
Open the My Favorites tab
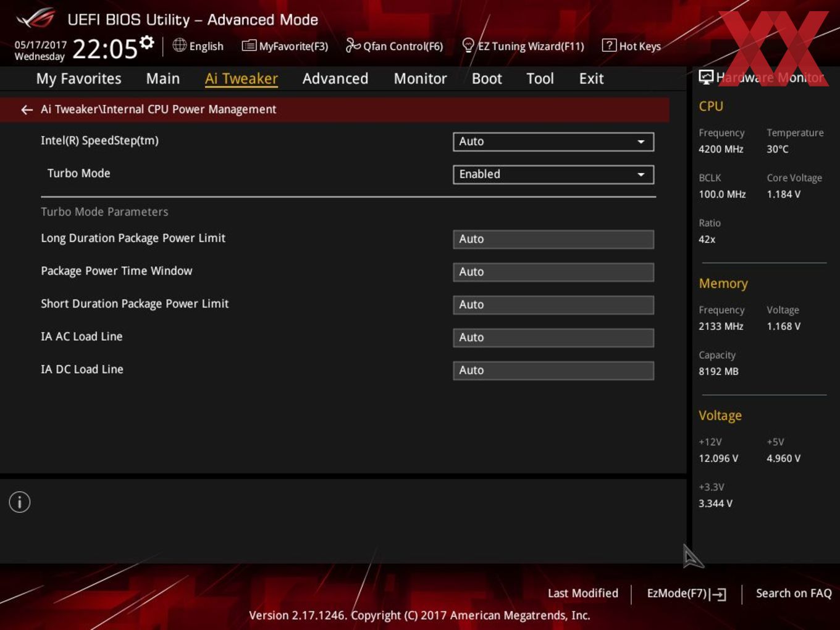click(x=78, y=78)
